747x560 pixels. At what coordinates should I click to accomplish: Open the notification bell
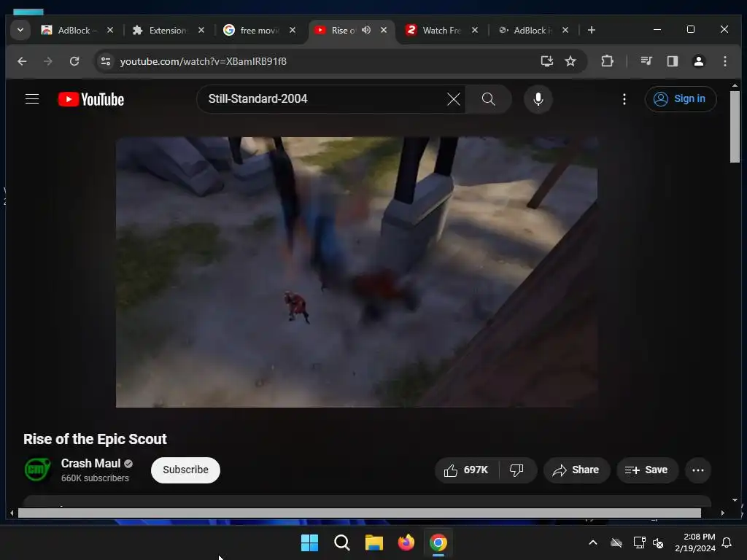coord(727,542)
